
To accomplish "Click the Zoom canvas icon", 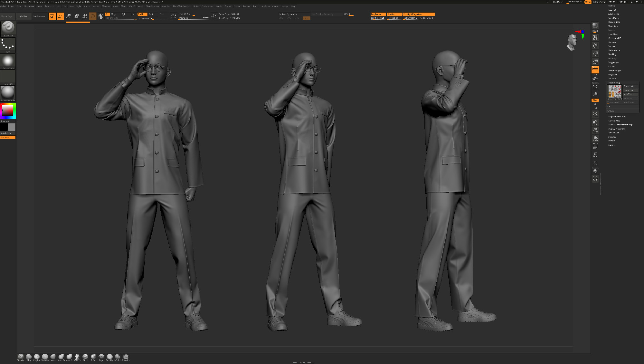I will pos(595,45).
